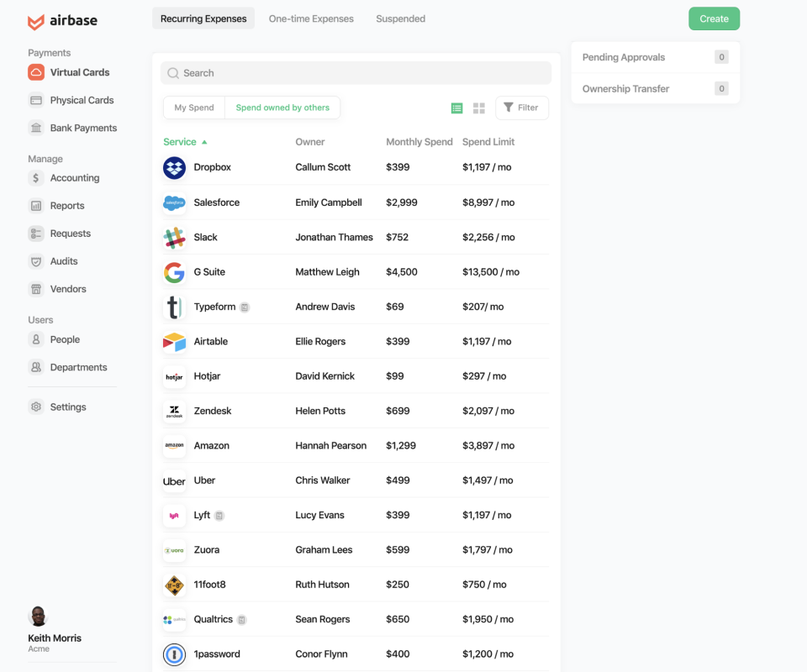Screen dimensions: 807x672
Task: Open the Filter dropdown
Action: pos(522,108)
